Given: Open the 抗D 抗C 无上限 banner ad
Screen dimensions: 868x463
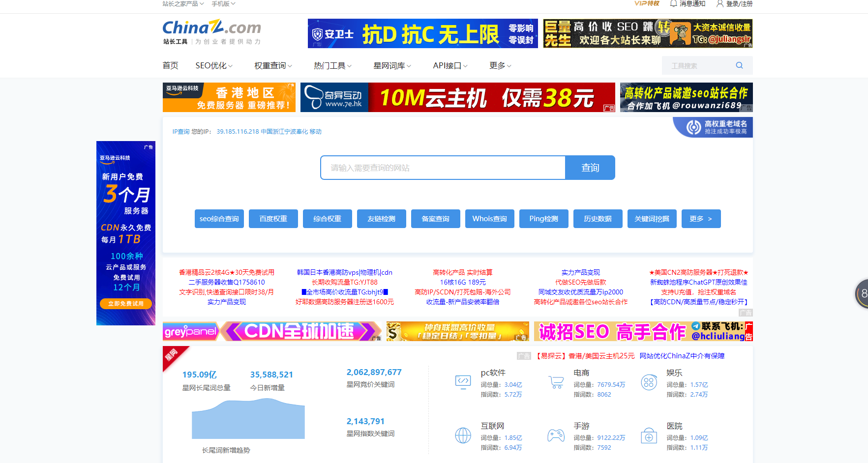Looking at the screenshot, I should [423, 33].
